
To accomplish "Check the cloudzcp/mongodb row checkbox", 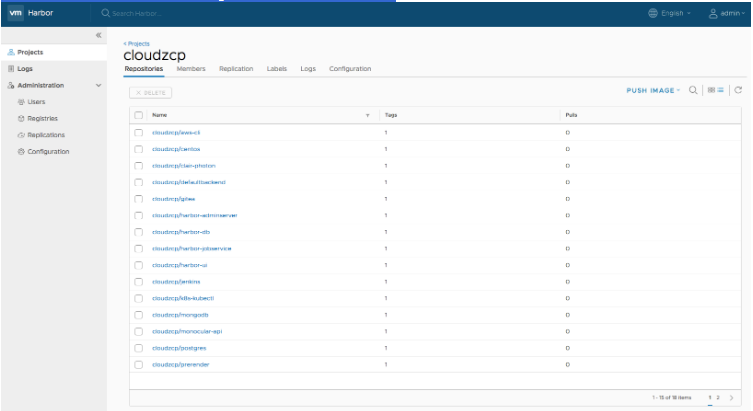I will [139, 315].
